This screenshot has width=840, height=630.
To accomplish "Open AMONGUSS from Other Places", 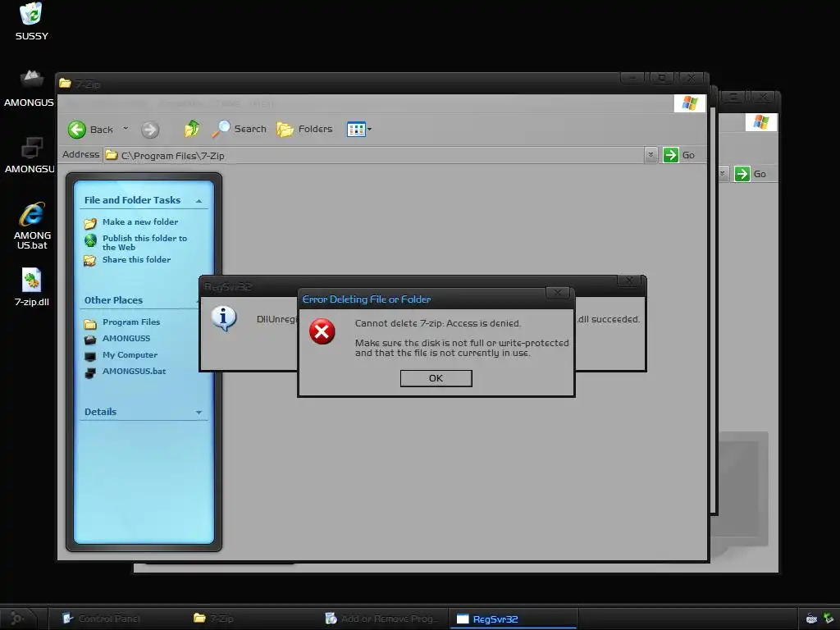I will pos(126,339).
